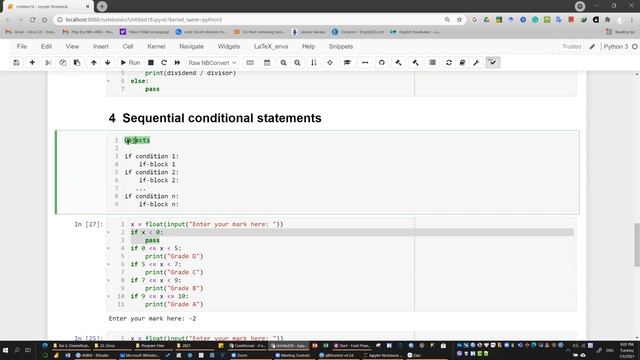
Task: Open the browser extensions puzzle icon
Action: coord(608,20)
